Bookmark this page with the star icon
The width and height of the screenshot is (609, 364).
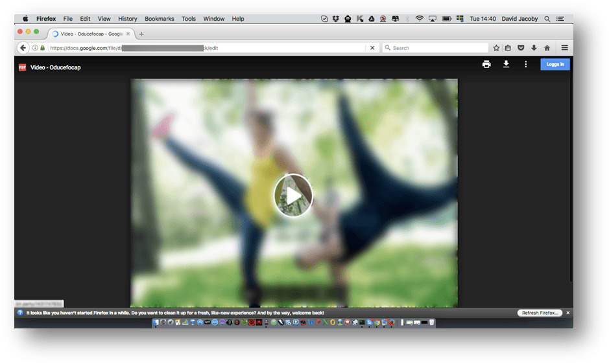click(x=496, y=48)
